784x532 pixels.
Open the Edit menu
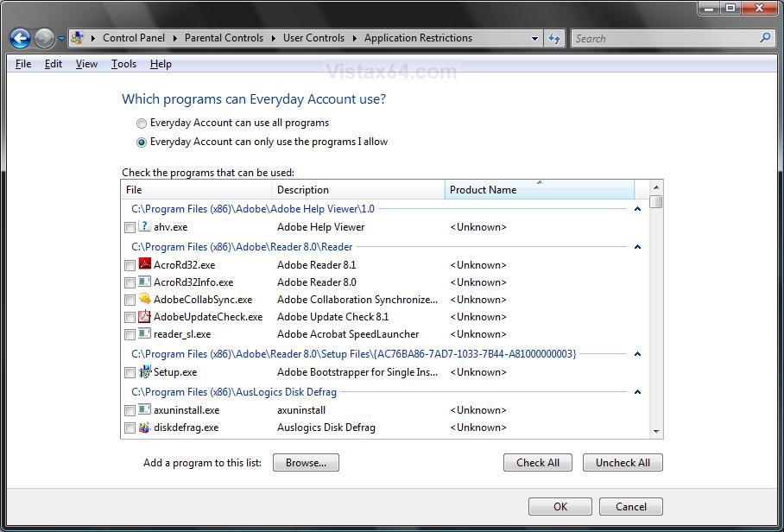tap(53, 64)
